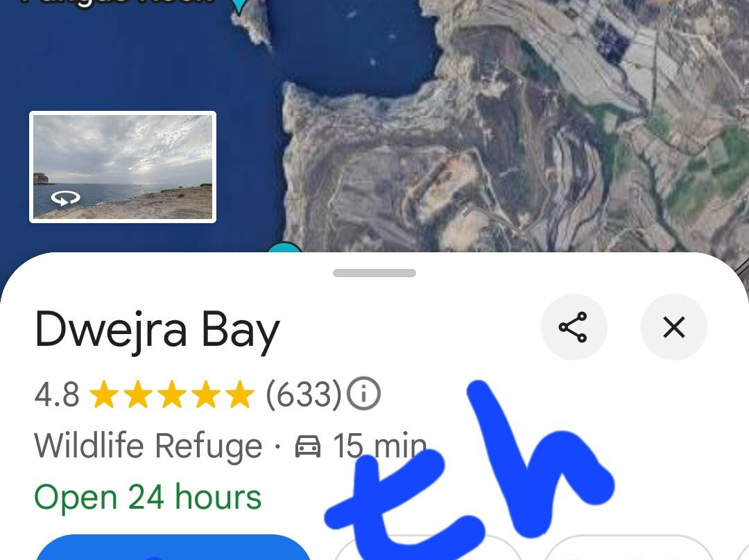Share the Dwejra Bay place
The image size is (749, 560).
[574, 327]
